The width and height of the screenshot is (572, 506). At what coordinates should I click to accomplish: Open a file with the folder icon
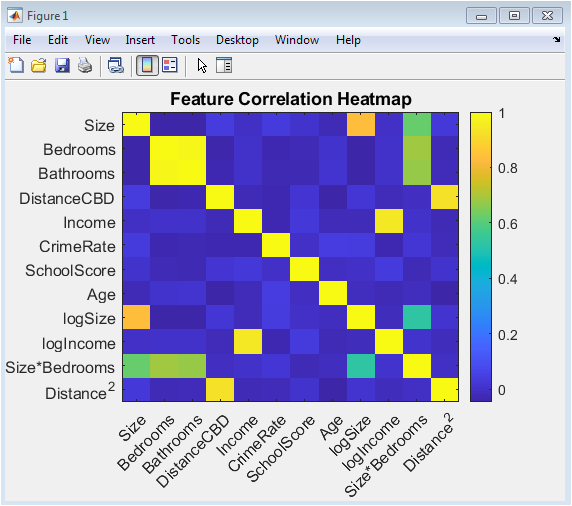pos(39,66)
